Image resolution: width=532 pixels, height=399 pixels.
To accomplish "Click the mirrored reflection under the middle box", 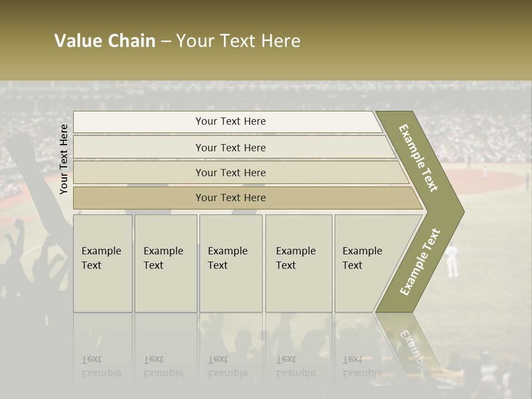I will click(x=231, y=355).
